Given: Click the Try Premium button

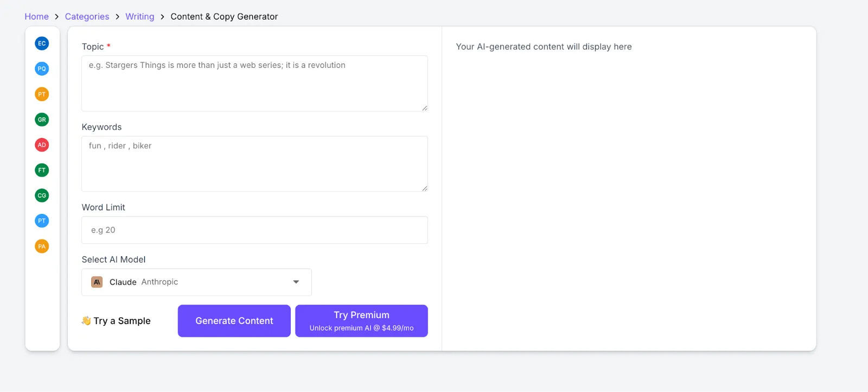Looking at the screenshot, I should point(361,321).
